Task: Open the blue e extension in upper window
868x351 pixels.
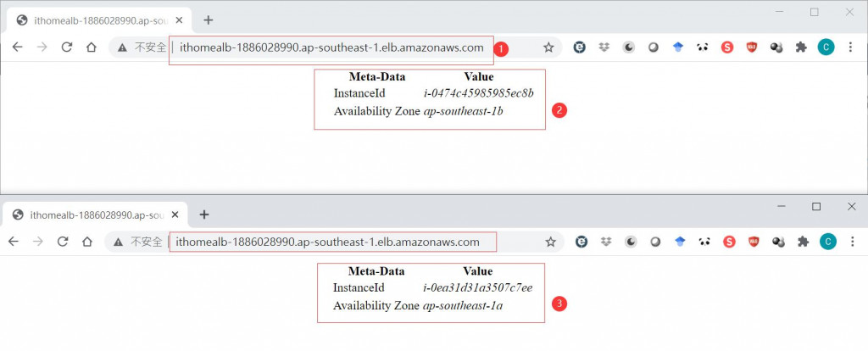Action: pos(579,47)
